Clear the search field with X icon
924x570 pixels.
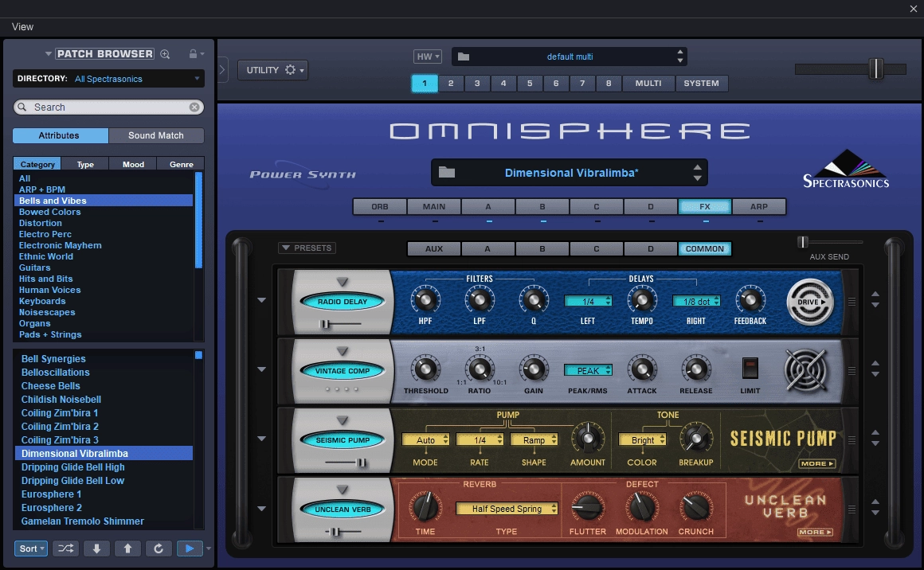(194, 107)
